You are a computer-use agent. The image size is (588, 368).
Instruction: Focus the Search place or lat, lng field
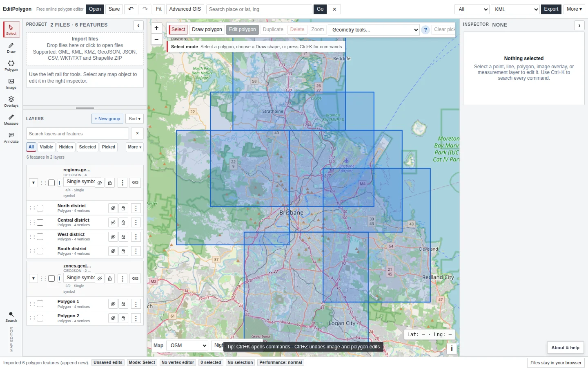pos(259,9)
